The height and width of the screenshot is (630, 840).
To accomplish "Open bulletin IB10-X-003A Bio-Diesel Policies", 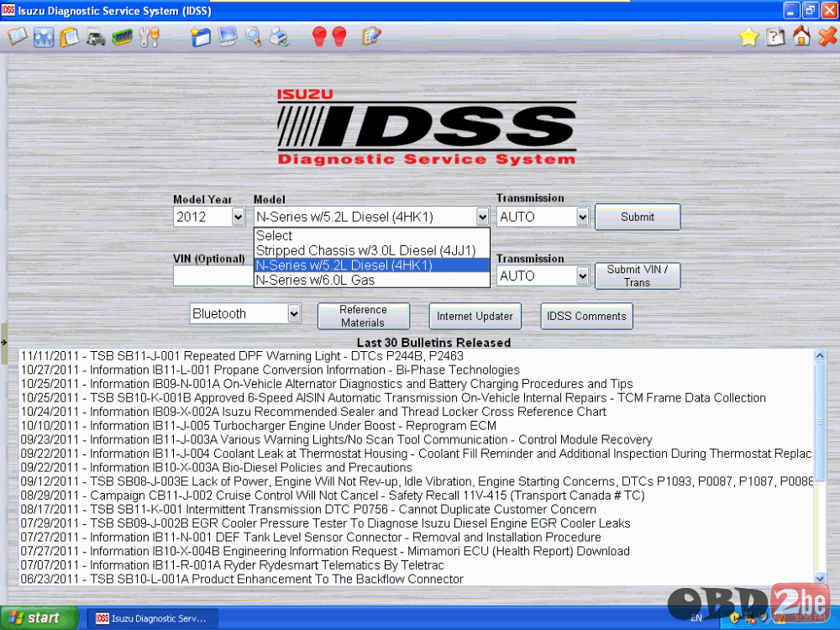I will pyautogui.click(x=217, y=468).
